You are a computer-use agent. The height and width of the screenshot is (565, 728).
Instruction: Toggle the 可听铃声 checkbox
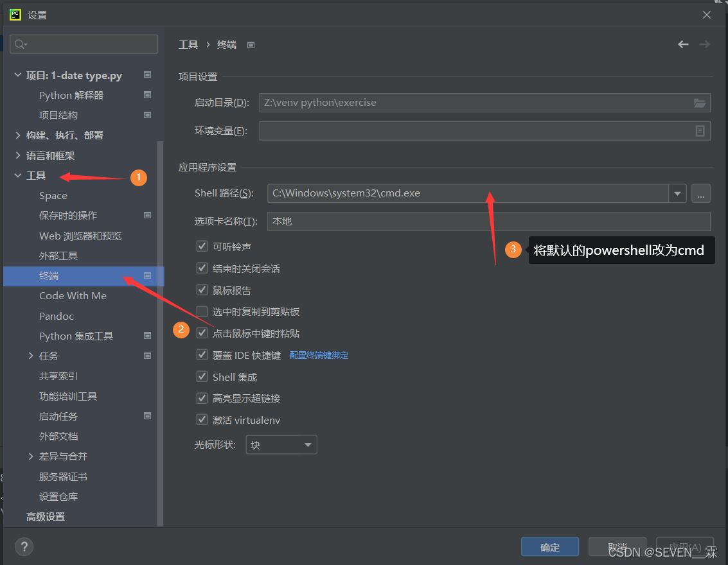click(x=202, y=246)
